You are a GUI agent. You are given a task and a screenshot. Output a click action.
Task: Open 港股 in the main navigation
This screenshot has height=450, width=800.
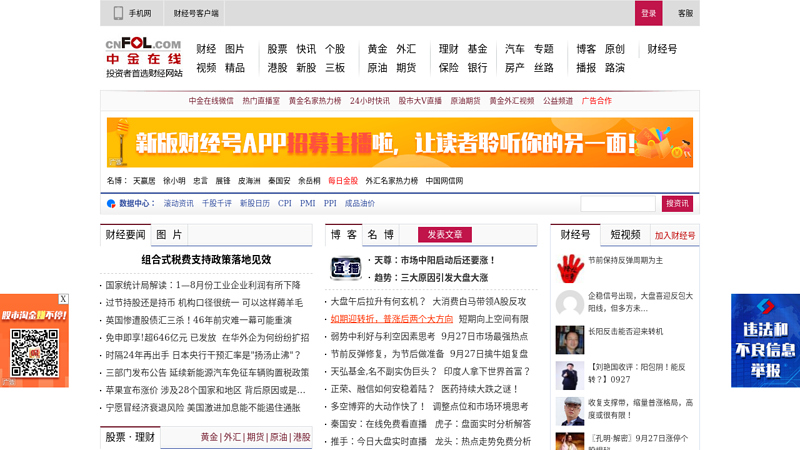coord(277,68)
